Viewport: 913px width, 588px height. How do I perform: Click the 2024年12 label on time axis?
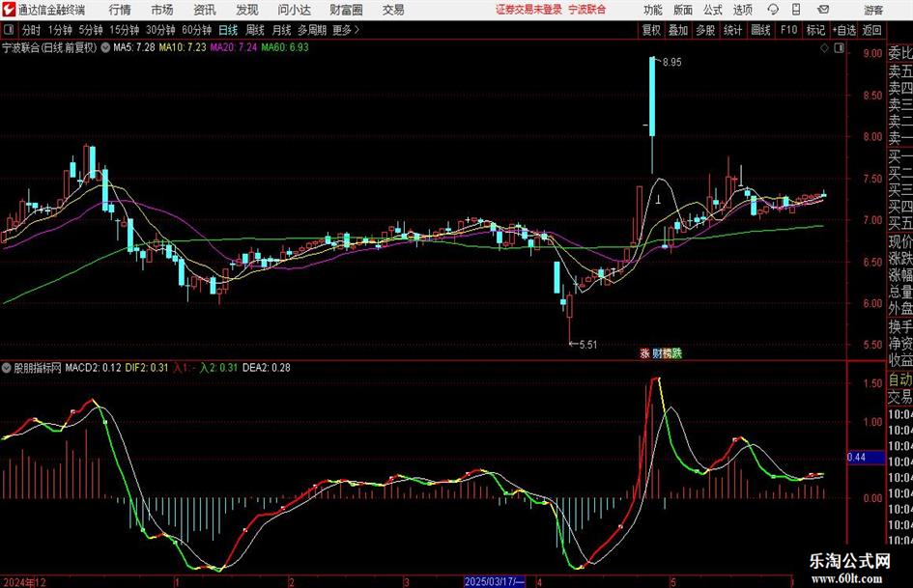click(24, 581)
